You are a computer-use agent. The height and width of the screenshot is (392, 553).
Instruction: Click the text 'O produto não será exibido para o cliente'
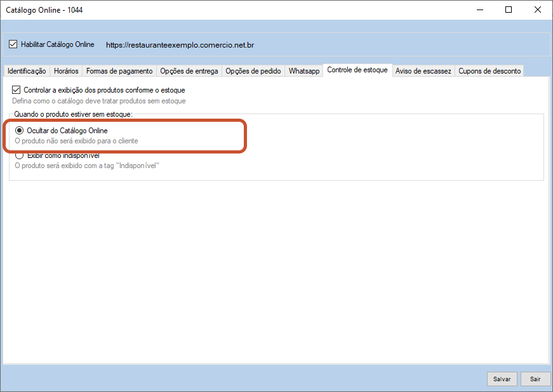77,141
